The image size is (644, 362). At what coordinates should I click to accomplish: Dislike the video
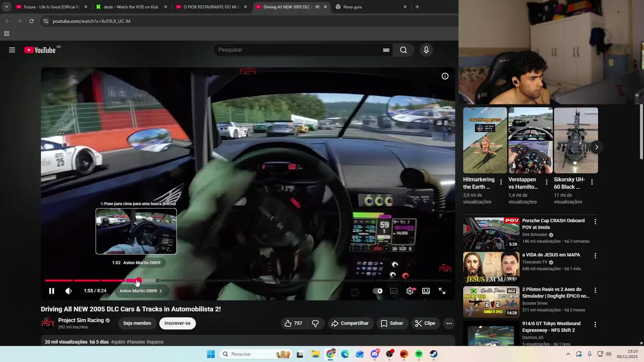tap(315, 323)
